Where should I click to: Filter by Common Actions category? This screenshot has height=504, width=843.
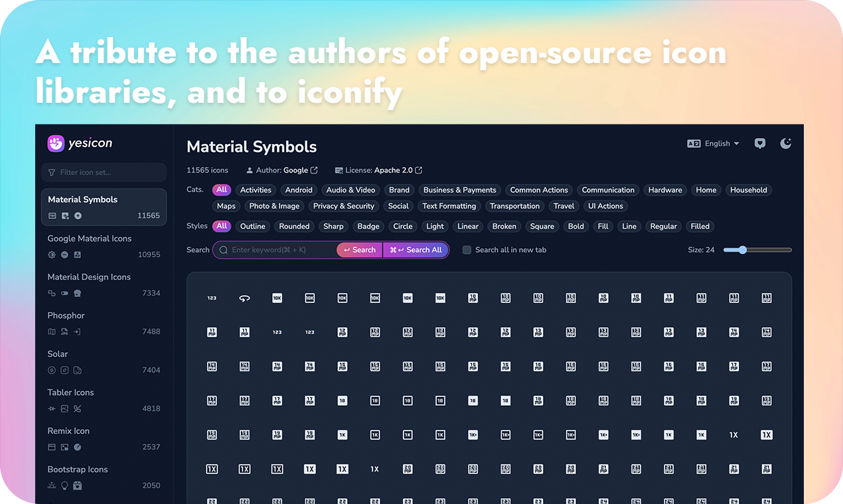point(539,190)
